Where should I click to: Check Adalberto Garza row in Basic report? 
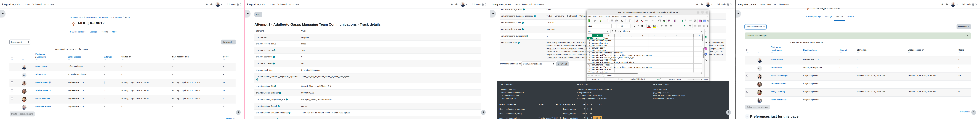[12, 90]
